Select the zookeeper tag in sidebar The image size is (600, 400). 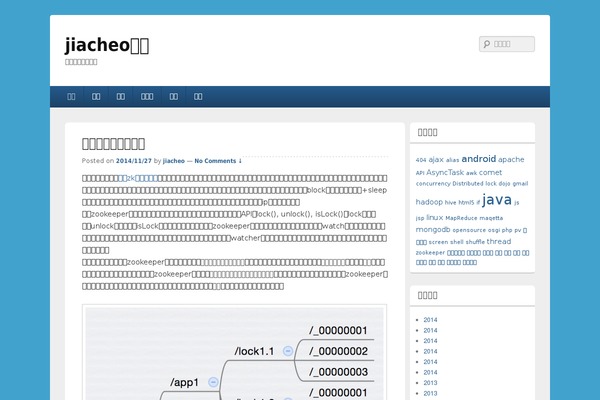[430, 253]
